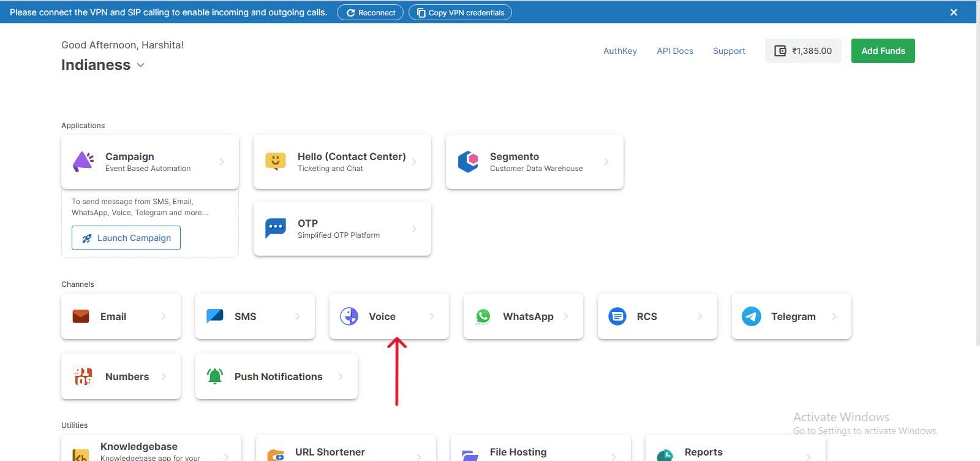Click the Email card chevron
The image size is (980, 461).
pos(164,316)
